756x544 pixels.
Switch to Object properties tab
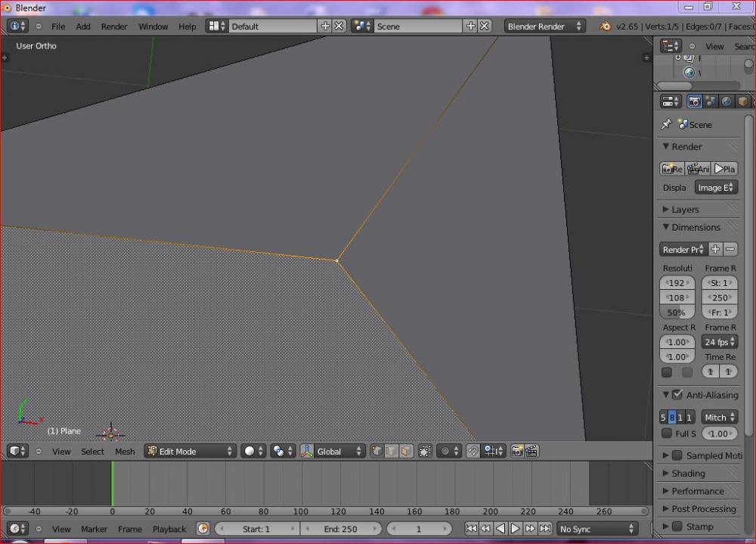pyautogui.click(x=743, y=101)
